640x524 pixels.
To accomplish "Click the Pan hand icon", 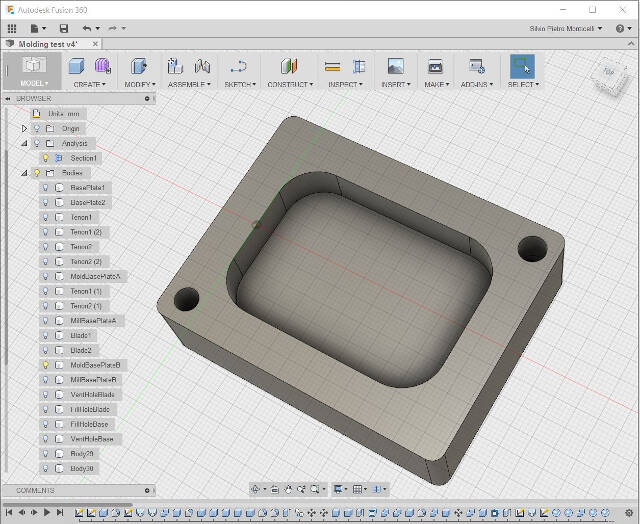I will pos(289,489).
